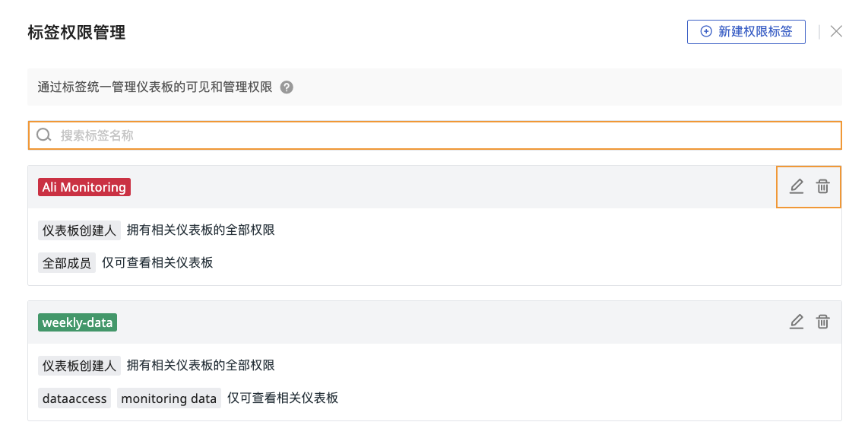Open the help question-mark tooltip icon
868x441 pixels.
[287, 87]
